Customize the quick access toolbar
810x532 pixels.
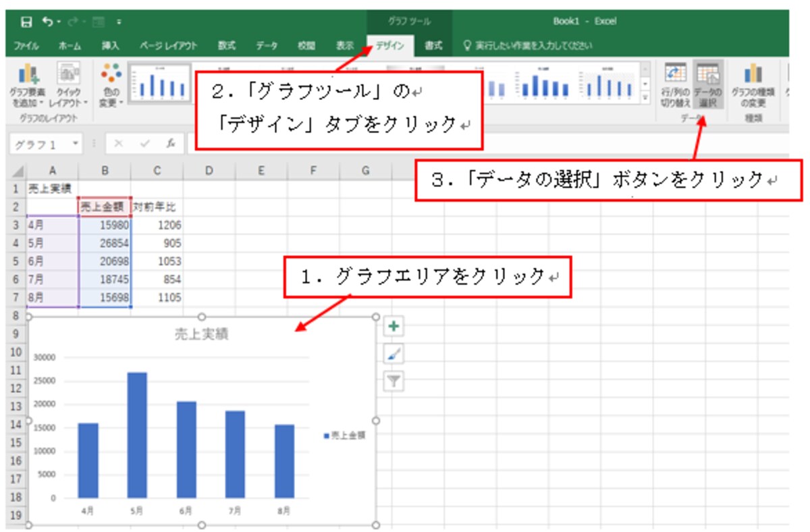pos(119,22)
